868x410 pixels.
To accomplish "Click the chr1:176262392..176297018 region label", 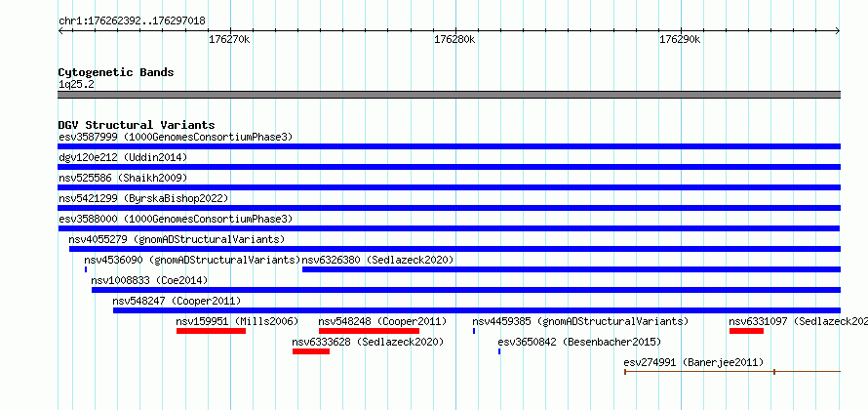I will 132,21.
